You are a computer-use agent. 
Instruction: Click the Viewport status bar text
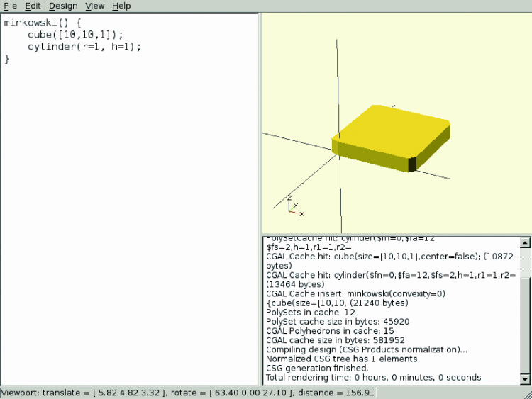pos(188,393)
